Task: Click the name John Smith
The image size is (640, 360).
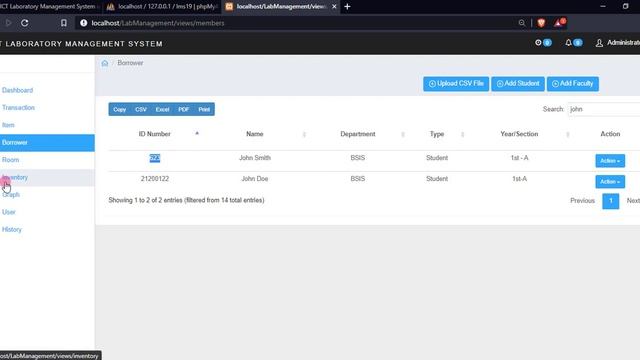Action: pos(255,158)
